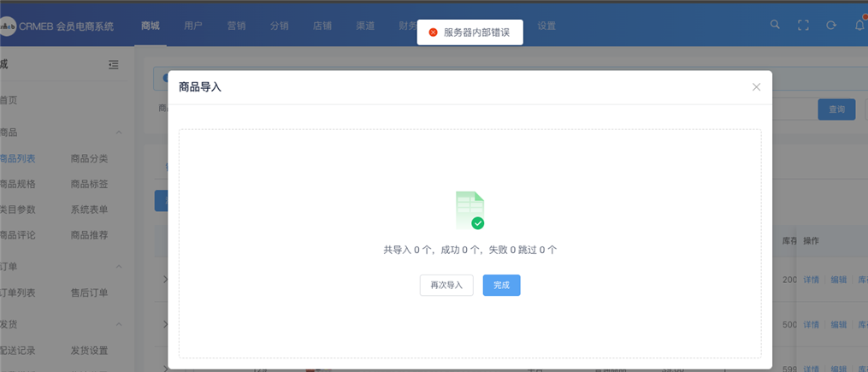Screen dimensions: 868x372
Task: Switch to the 用户 top menu
Action: [193, 26]
